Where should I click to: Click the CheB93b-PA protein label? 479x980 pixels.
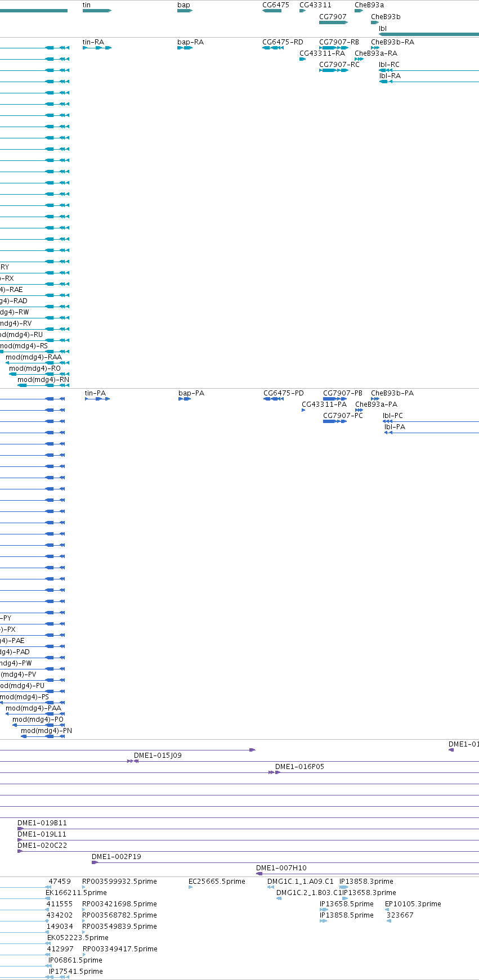(392, 393)
